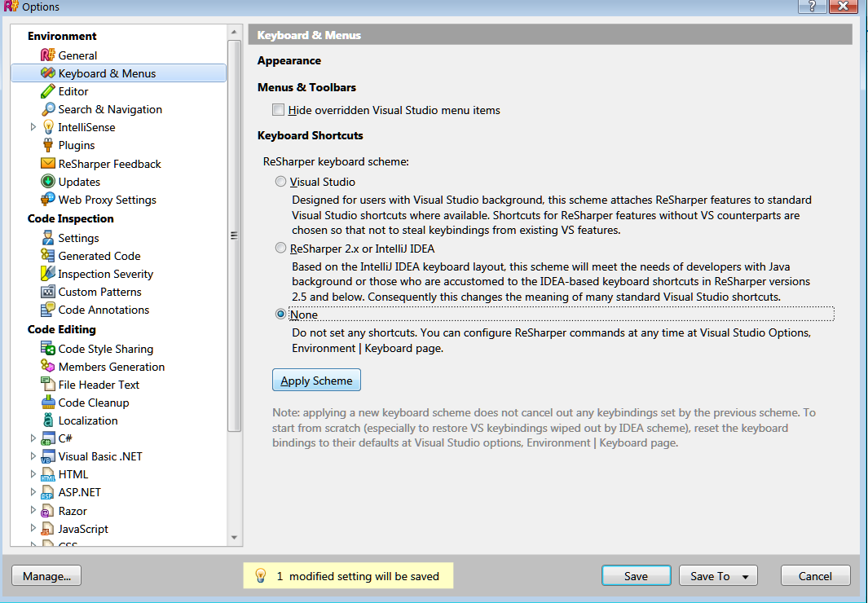Open the Editor options page
This screenshot has width=868, height=603.
coord(73,91)
